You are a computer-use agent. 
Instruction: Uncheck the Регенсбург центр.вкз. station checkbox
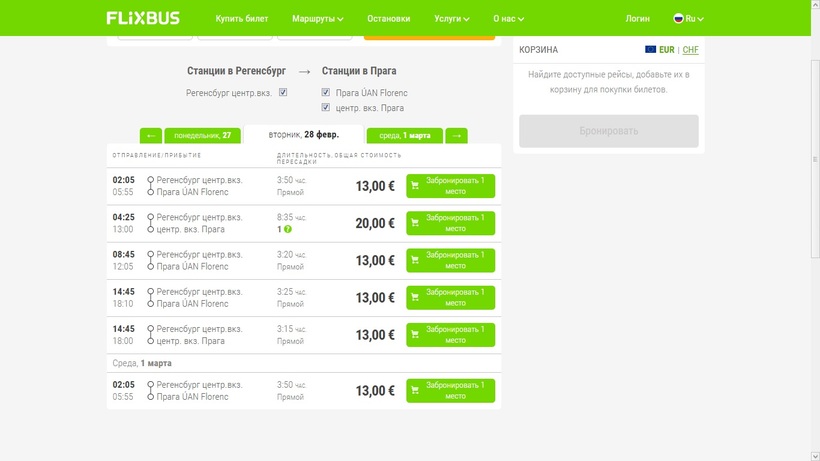[283, 93]
